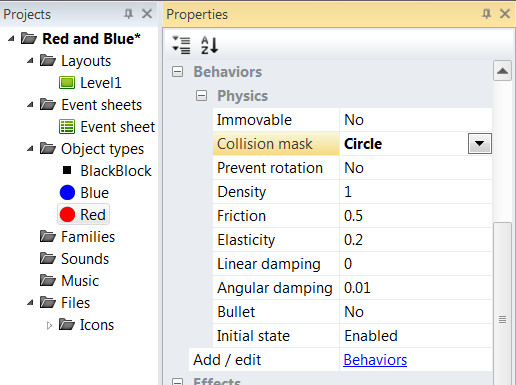Click the Density value field
The width and height of the screenshot is (516, 385).
415,192
